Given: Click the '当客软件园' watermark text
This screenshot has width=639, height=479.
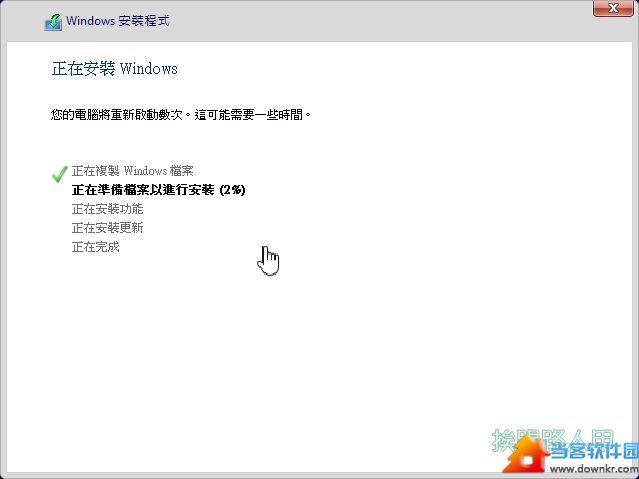Looking at the screenshot, I should [594, 452].
